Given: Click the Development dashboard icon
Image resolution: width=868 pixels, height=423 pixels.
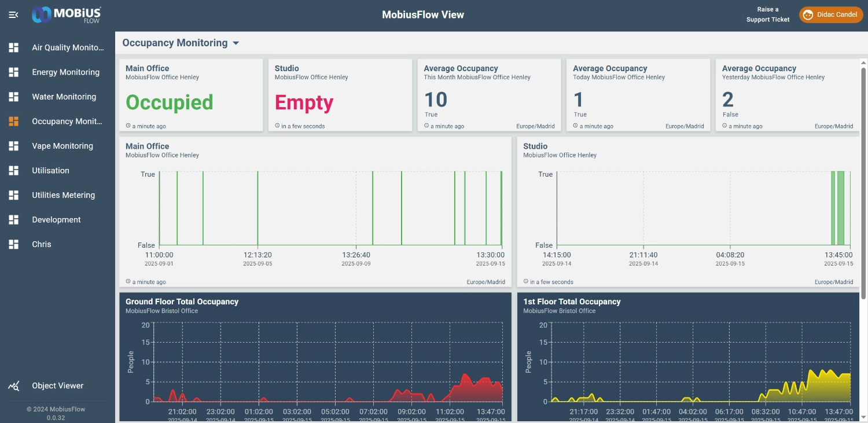Looking at the screenshot, I should 13,220.
